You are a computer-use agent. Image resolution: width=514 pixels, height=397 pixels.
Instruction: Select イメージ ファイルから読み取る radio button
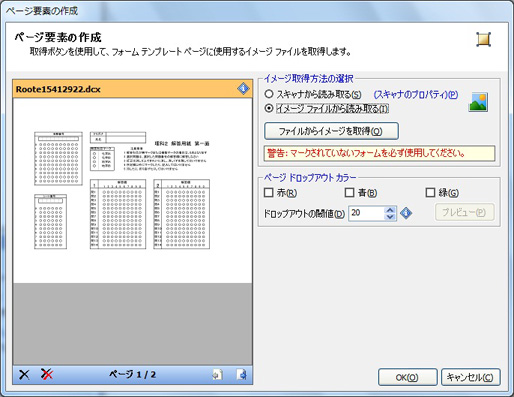click(x=269, y=108)
